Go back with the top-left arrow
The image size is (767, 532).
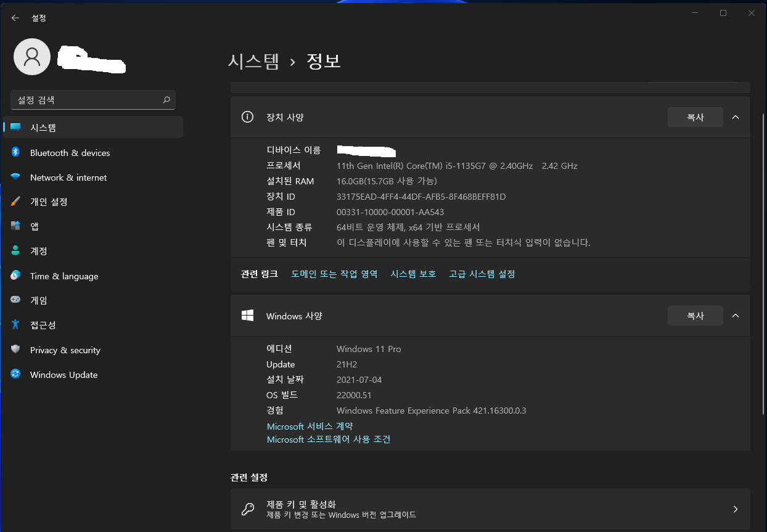[15, 18]
